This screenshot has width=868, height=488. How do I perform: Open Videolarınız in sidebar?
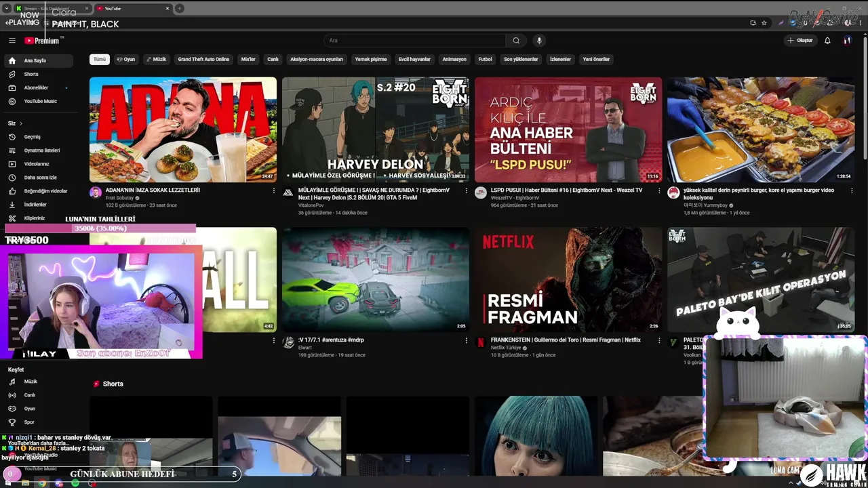39,164
